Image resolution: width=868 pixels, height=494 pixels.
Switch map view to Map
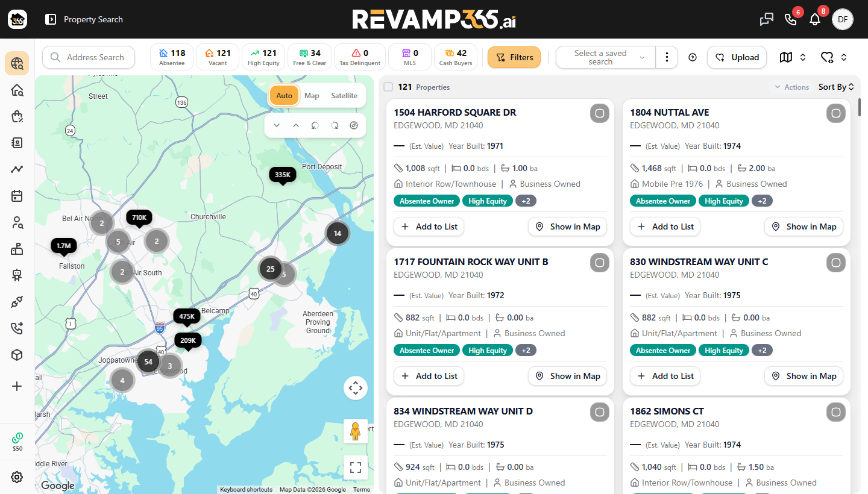click(x=312, y=96)
